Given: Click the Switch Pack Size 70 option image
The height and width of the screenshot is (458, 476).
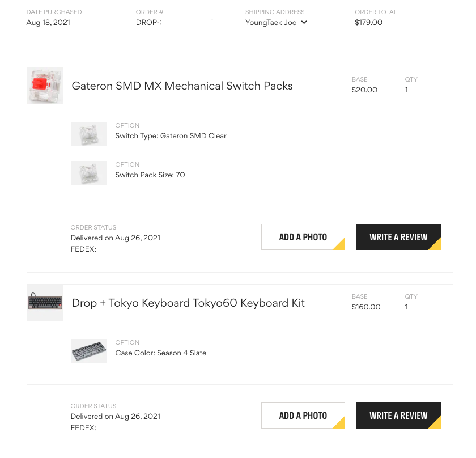Looking at the screenshot, I should tap(89, 173).
